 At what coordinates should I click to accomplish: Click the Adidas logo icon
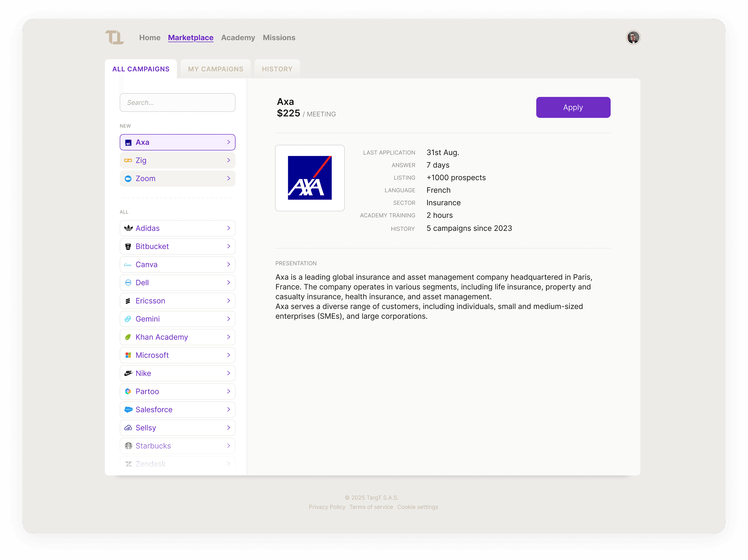click(128, 228)
